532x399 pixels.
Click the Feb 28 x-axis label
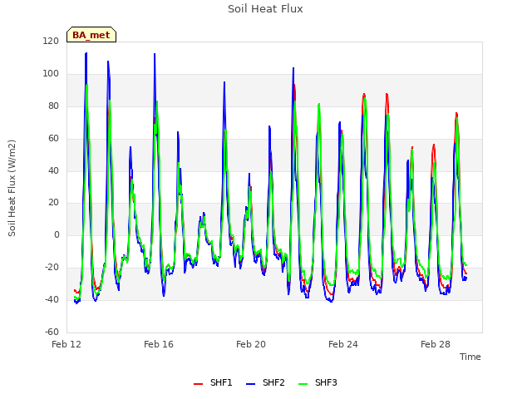[x=436, y=344]
